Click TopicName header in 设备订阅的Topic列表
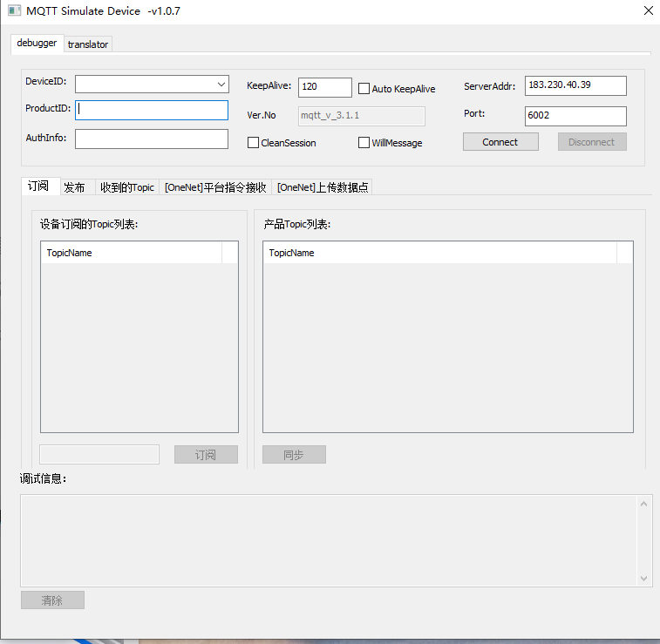The image size is (660, 644). [x=132, y=253]
